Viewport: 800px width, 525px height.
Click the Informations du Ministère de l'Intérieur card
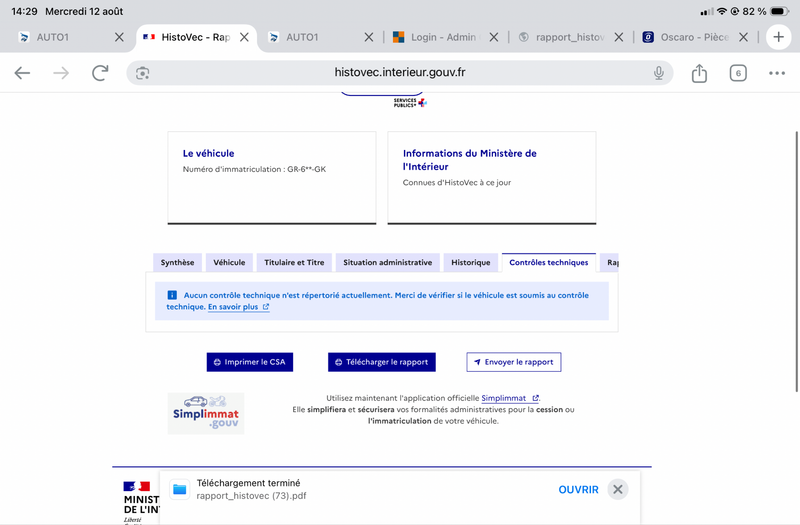pyautogui.click(x=492, y=178)
